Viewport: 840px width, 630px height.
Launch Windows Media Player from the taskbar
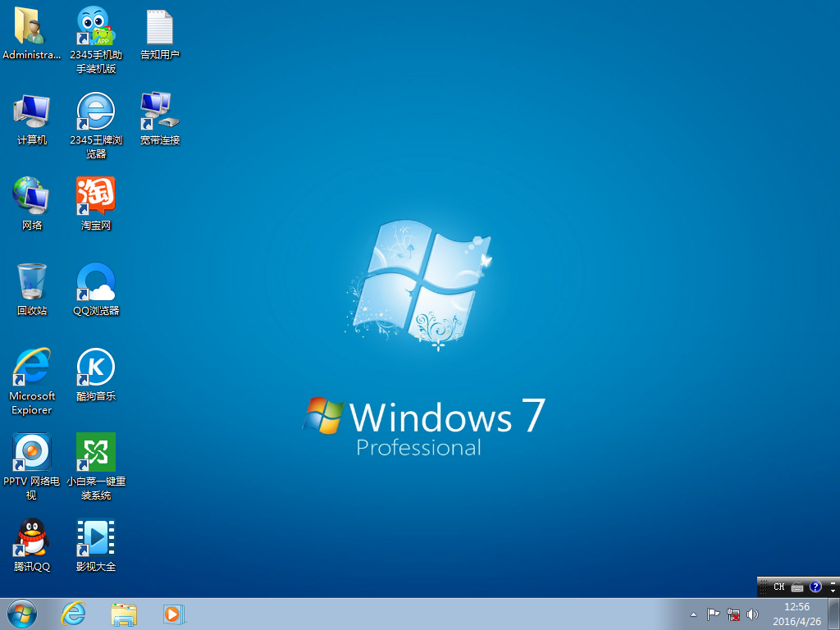[174, 614]
